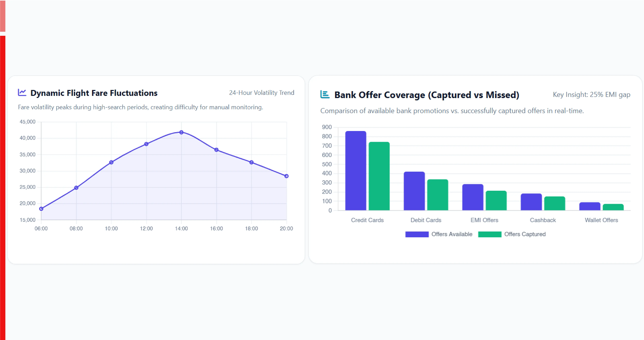The image size is (644, 340).
Task: Select the 14:00 peak data point
Action: click(181, 132)
